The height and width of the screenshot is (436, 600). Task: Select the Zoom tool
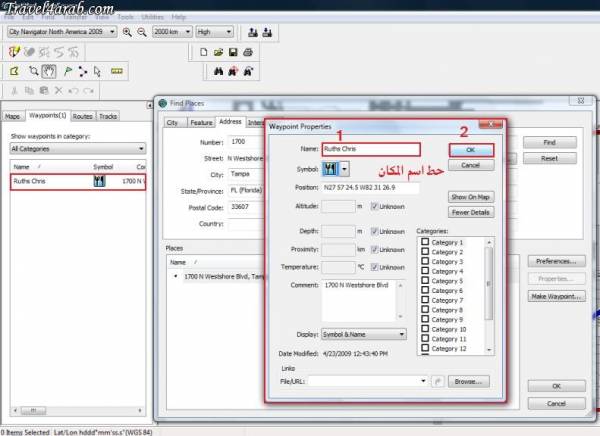(x=33, y=71)
